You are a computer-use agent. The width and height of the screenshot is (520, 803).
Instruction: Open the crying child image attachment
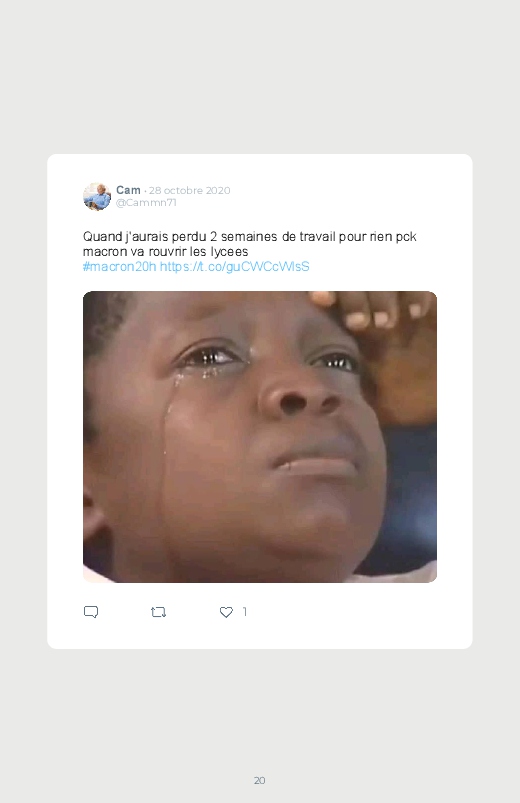(260, 437)
